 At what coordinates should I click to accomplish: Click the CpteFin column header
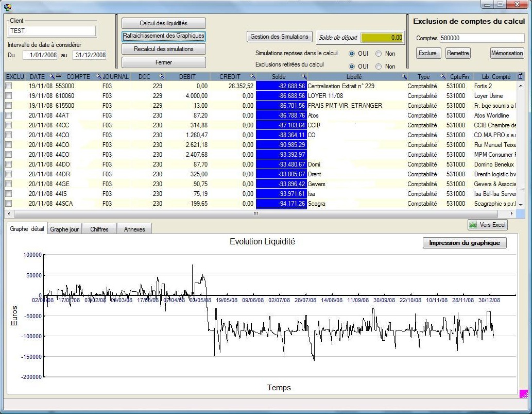(x=459, y=77)
